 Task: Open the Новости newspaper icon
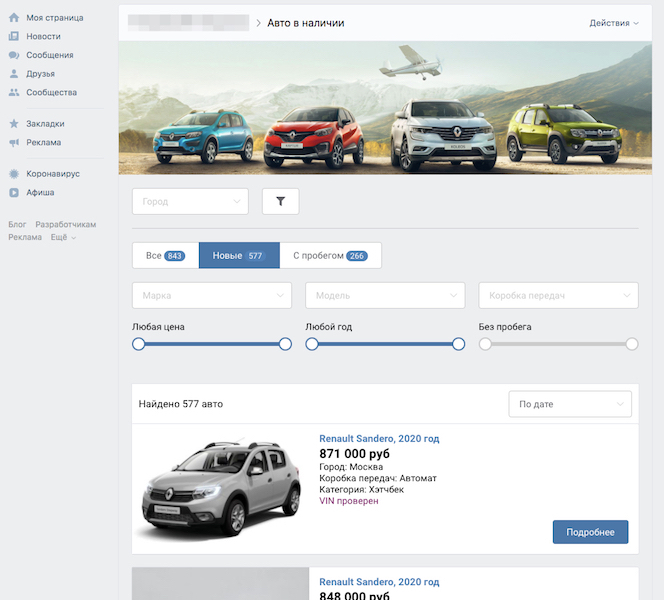[x=14, y=36]
